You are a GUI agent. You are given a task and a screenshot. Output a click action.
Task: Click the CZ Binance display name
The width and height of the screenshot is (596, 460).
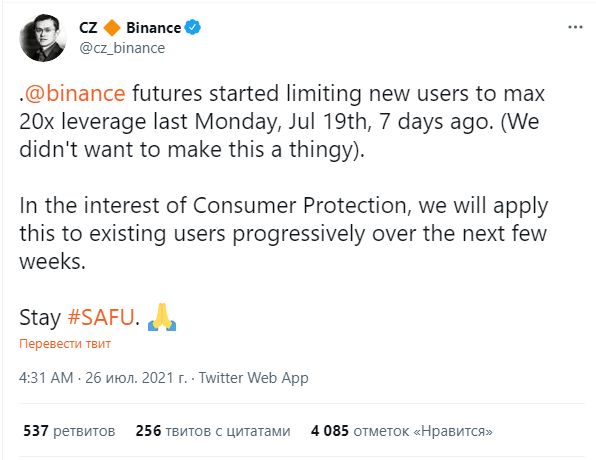coord(130,28)
